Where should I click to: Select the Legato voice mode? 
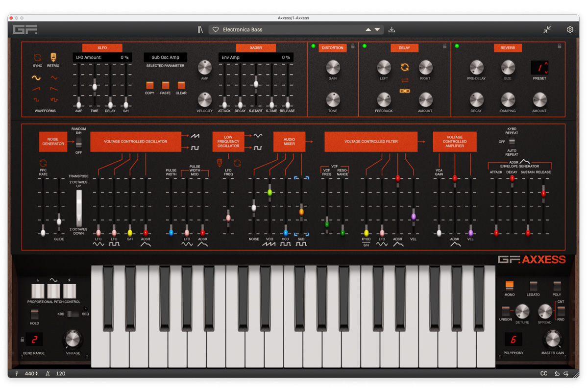pyautogui.click(x=533, y=286)
